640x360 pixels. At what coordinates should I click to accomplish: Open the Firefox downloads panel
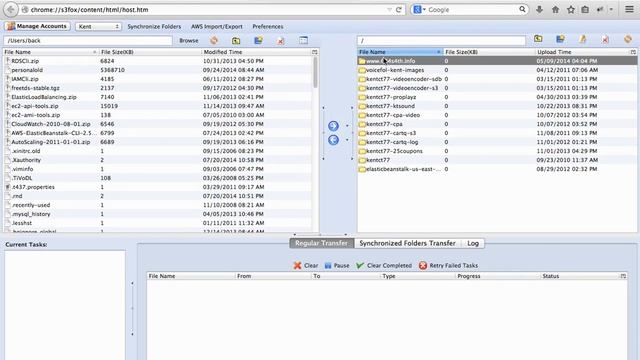[x=539, y=9]
